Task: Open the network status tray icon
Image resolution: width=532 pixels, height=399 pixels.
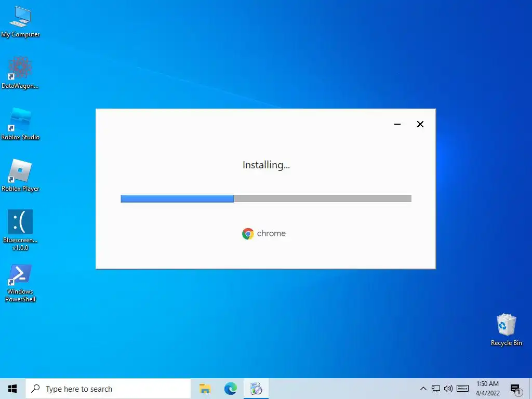Action: [x=436, y=389]
